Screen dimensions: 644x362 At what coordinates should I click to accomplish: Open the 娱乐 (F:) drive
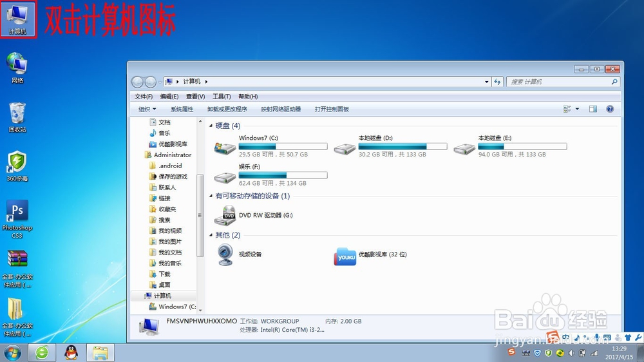(x=270, y=175)
